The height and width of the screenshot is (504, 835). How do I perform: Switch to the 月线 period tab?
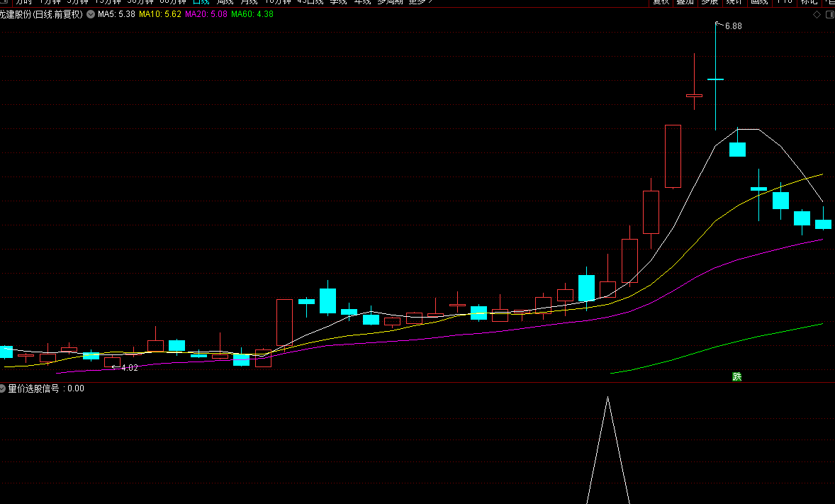click(x=250, y=2)
